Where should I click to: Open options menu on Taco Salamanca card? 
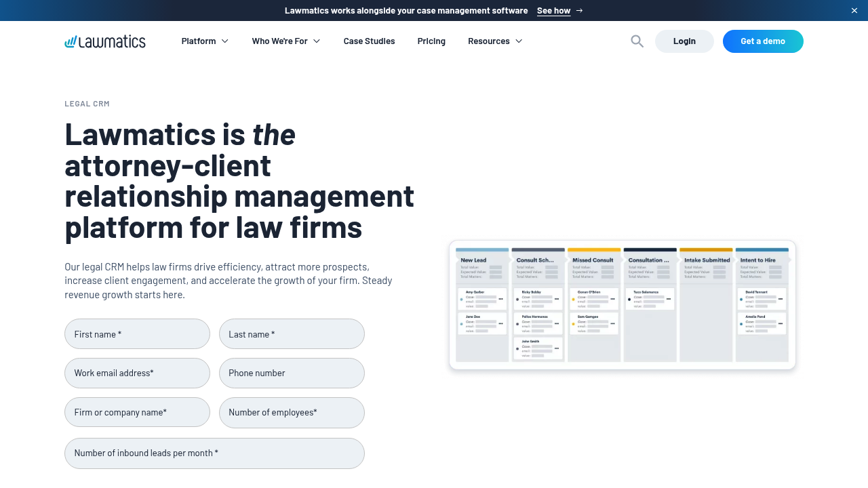coord(669,299)
